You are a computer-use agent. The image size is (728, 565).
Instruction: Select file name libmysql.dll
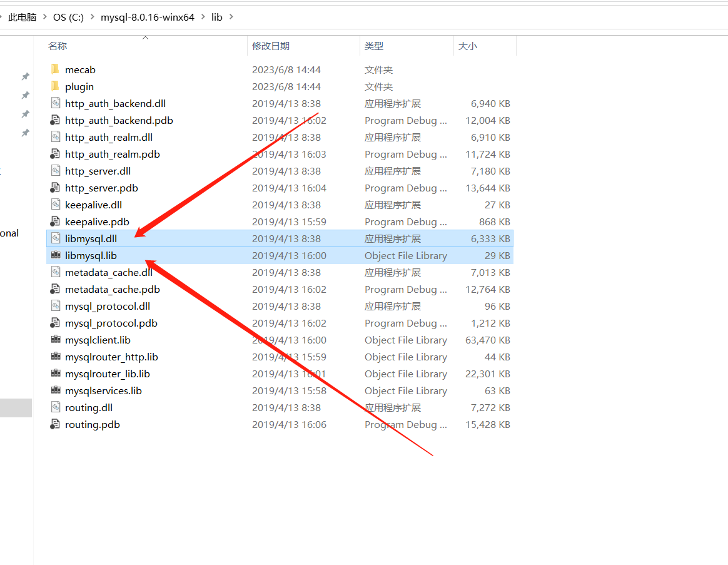(x=91, y=239)
